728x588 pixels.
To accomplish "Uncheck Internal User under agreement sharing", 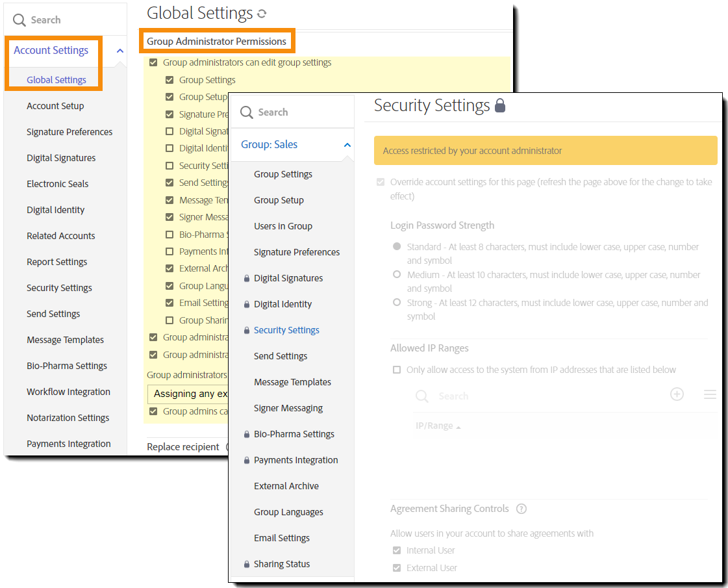I will (397, 550).
